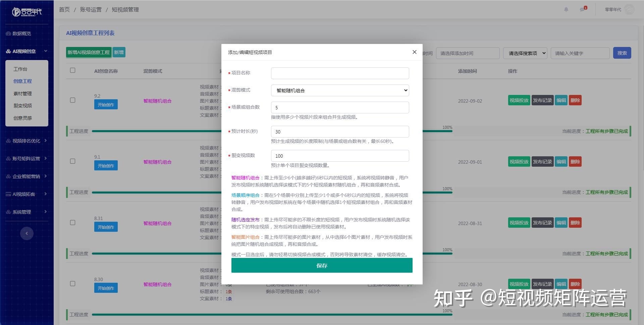Open the 混剪模式 dropdown
This screenshot has width=644, height=325.
click(x=340, y=91)
